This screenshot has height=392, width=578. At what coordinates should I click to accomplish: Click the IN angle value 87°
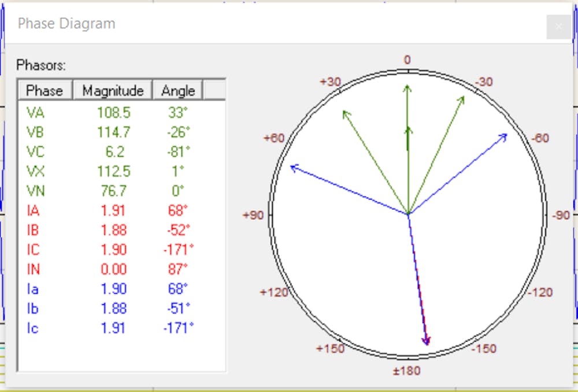click(x=177, y=269)
